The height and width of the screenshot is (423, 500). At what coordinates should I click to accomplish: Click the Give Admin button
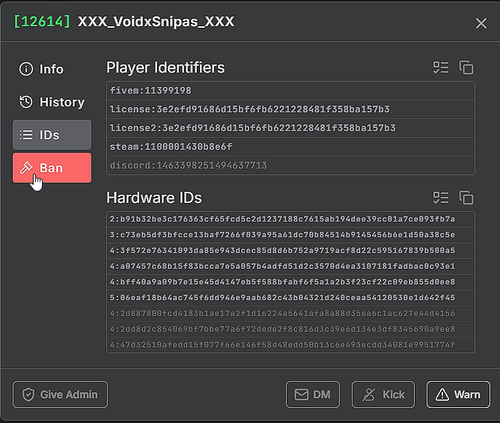(60, 395)
